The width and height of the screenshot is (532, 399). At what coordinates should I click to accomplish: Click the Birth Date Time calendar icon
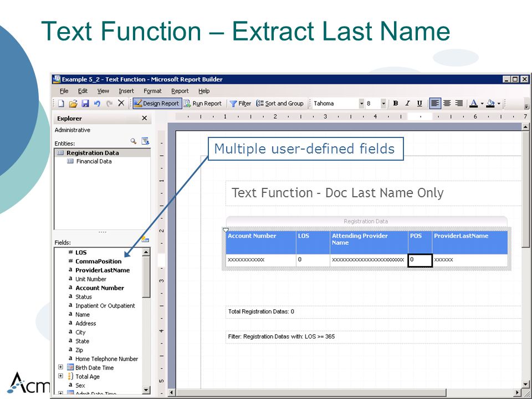[x=70, y=367]
